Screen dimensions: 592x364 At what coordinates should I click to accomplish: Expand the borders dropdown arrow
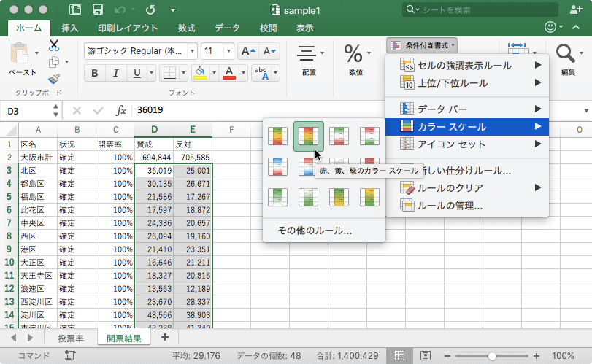click(183, 73)
